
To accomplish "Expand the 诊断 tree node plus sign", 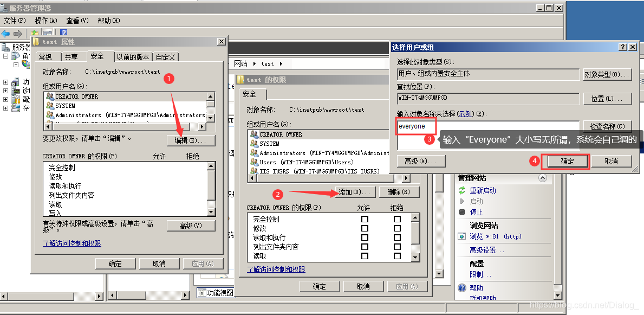I will point(6,91).
